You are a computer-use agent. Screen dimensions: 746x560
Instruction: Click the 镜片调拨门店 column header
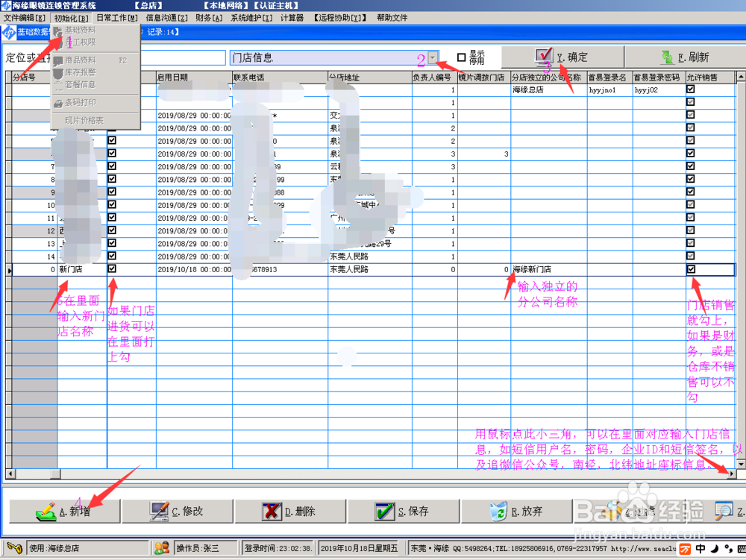tap(484, 78)
